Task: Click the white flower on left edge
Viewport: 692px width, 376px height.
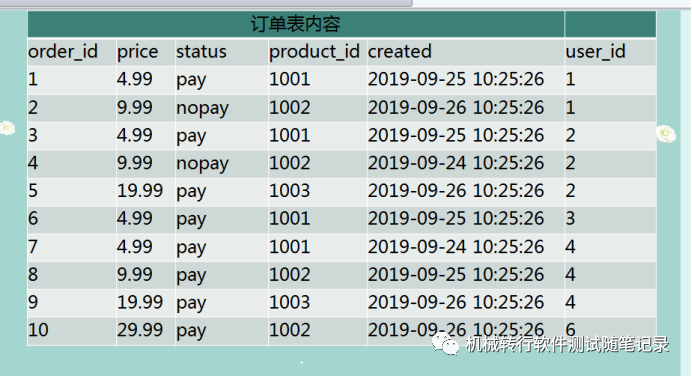Action: pos(7,128)
